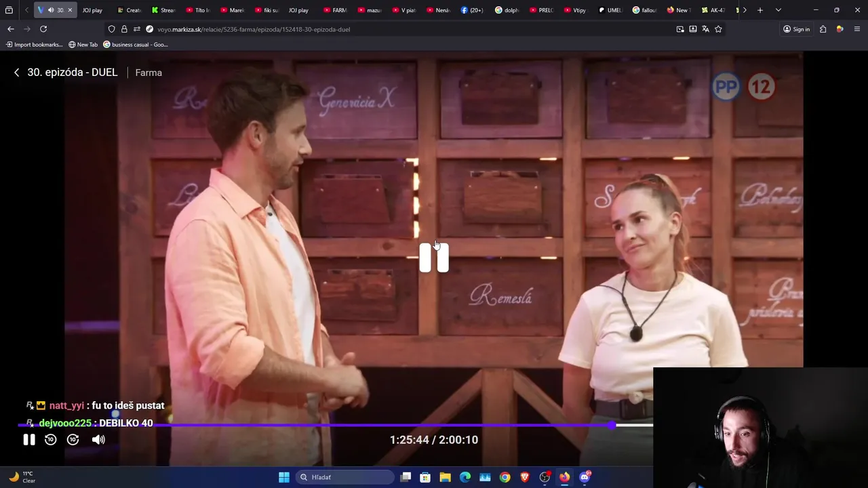The image size is (868, 488).
Task: Switch to the FARM YouTube tab
Action: pos(336,10)
